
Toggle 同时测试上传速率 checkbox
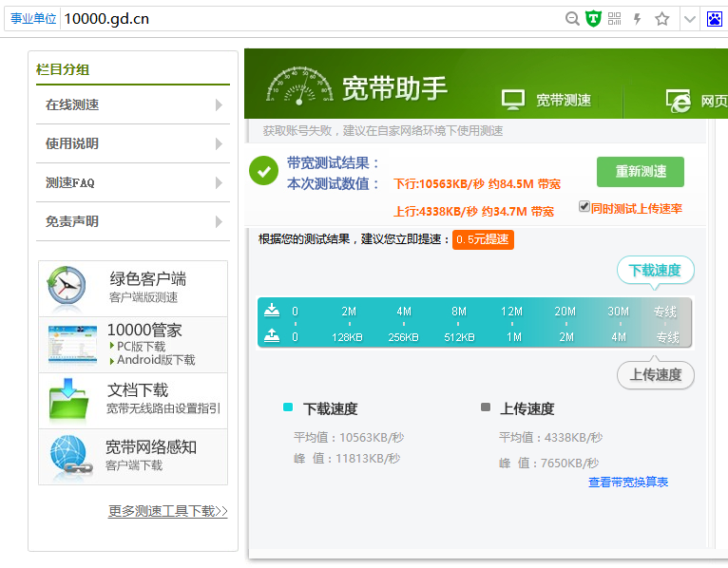584,206
